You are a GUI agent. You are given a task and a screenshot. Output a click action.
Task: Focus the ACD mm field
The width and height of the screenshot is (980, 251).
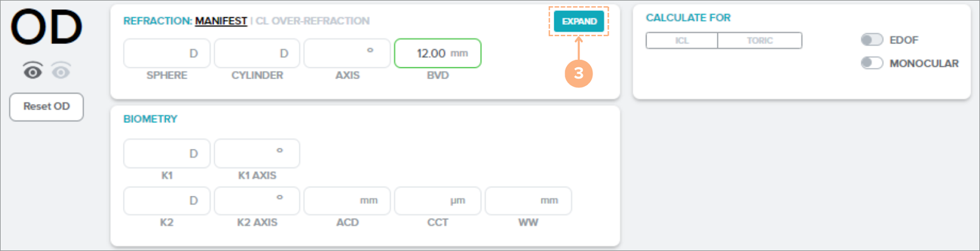(x=347, y=201)
